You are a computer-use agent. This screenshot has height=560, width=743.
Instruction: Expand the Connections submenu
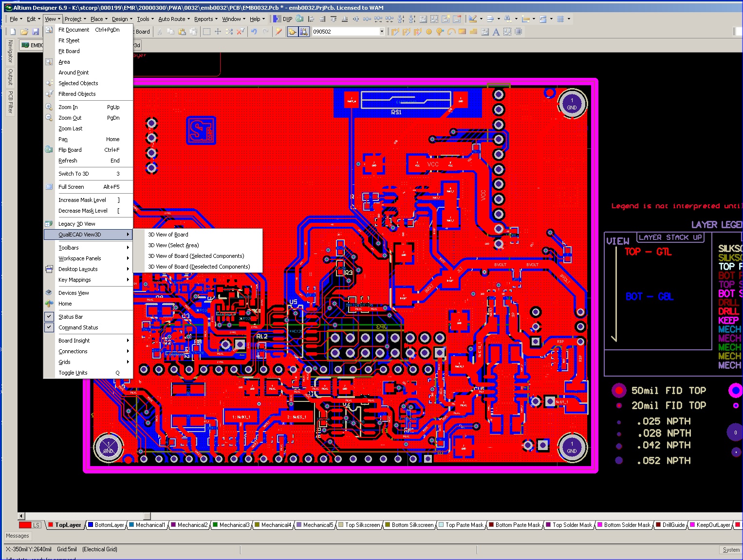coord(88,351)
